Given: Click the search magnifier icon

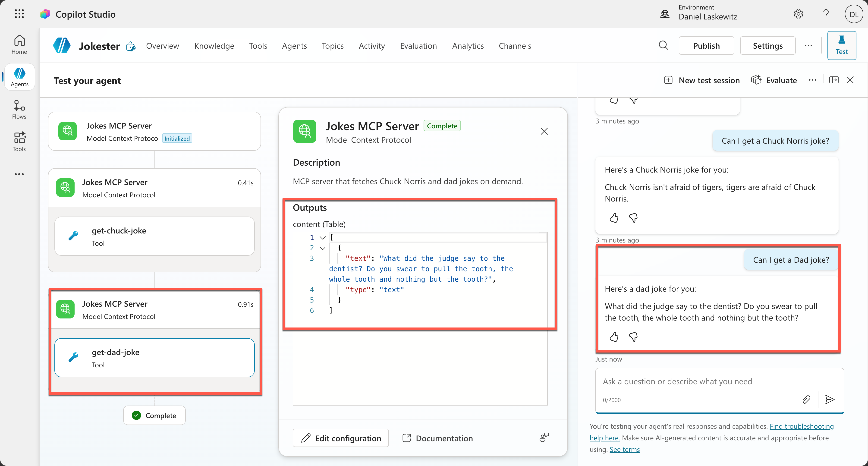Looking at the screenshot, I should (x=663, y=45).
